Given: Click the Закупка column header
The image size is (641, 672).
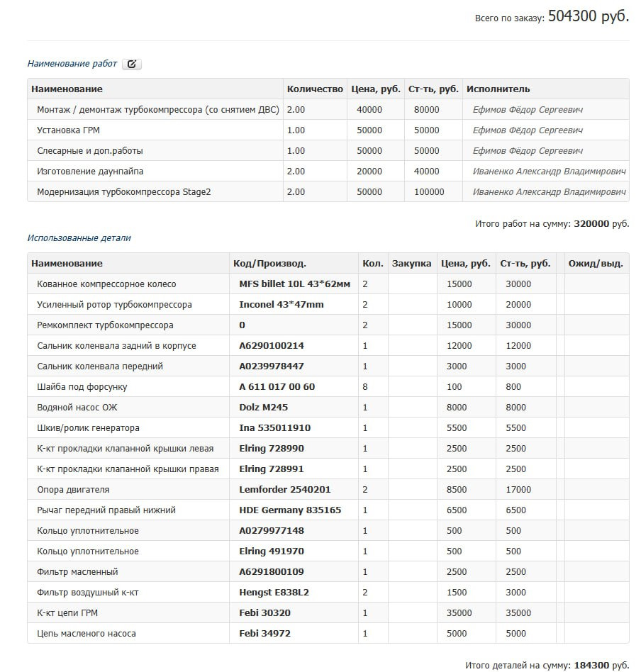Looking at the screenshot, I should tap(413, 263).
